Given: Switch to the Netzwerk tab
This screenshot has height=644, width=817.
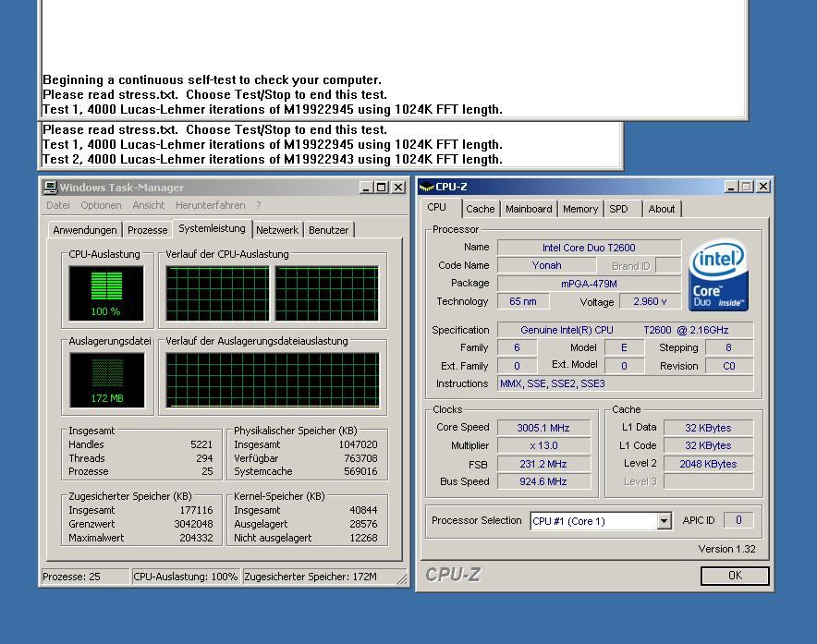Looking at the screenshot, I should [x=277, y=230].
